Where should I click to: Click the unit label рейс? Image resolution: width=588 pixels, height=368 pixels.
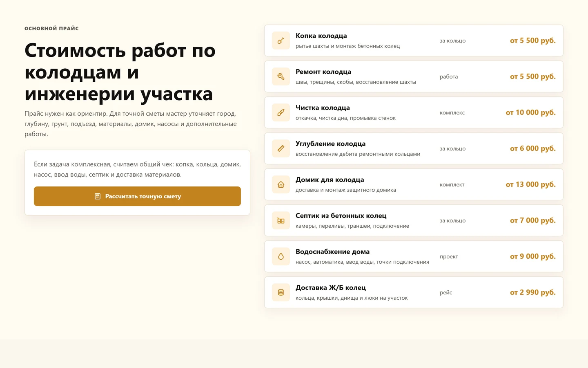coord(446,292)
